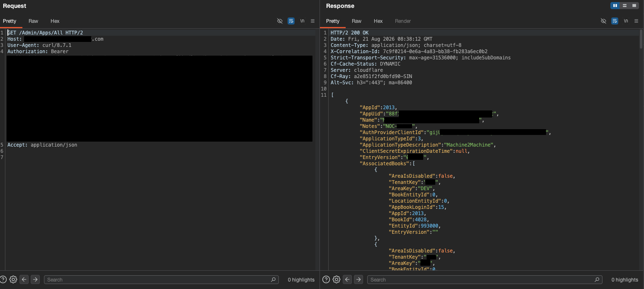Click '"AssociatedBooks":[' JSON line
This screenshot has width=644, height=289.
[x=387, y=164]
